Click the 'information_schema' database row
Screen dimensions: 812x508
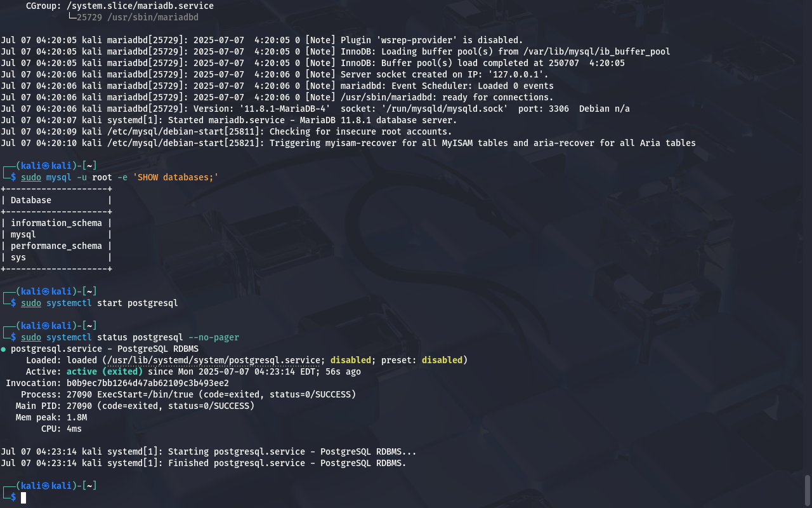[x=56, y=223]
